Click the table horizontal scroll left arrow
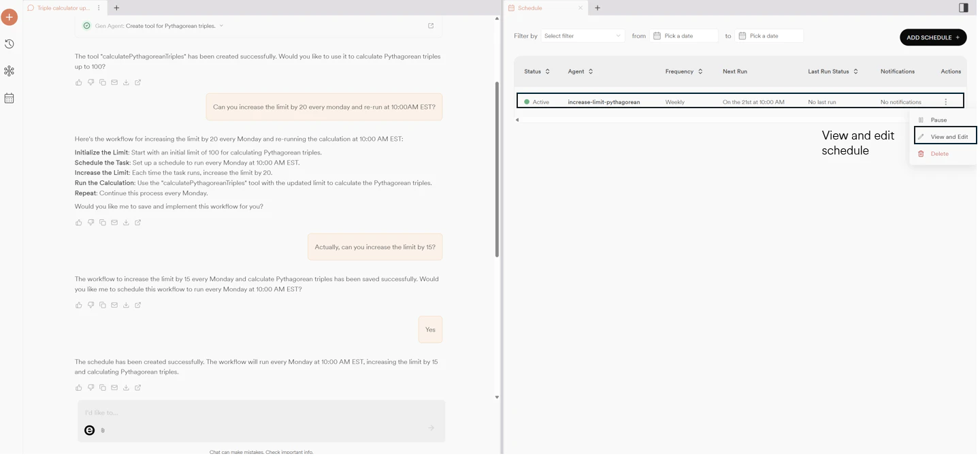This screenshot has height=456, width=980. tap(517, 120)
